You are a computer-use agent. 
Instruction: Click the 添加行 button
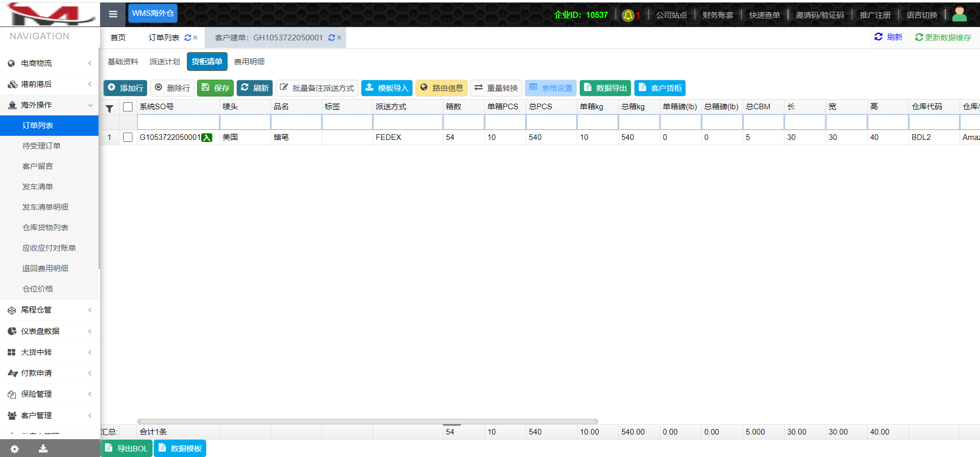point(126,88)
